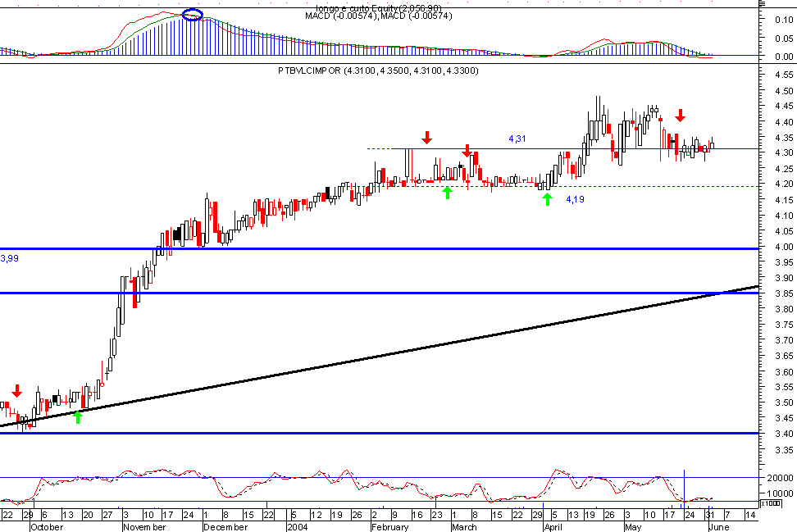
Task: Click the 3.60 price axis value
Action: point(785,372)
